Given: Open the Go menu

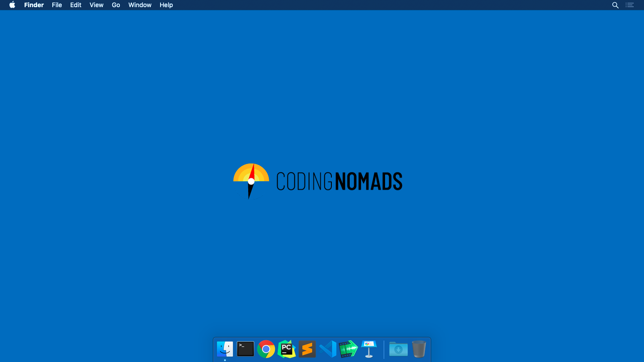Looking at the screenshot, I should click(x=116, y=5).
